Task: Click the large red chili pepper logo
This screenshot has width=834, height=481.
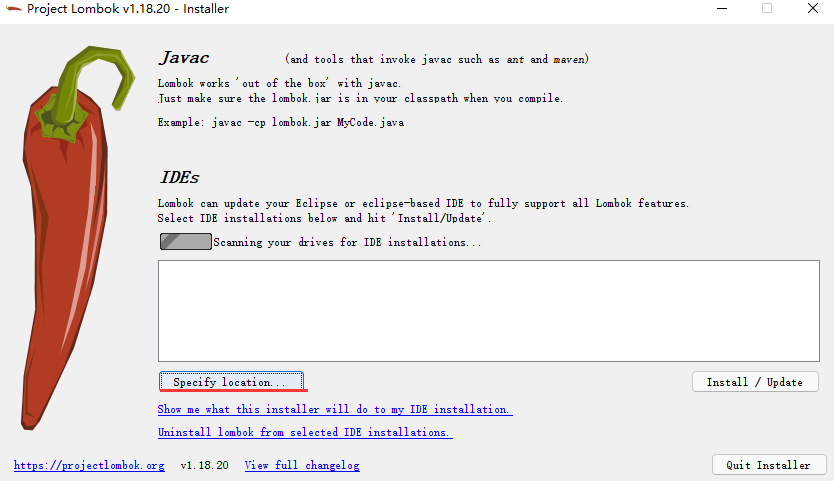Action: pyautogui.click(x=76, y=237)
